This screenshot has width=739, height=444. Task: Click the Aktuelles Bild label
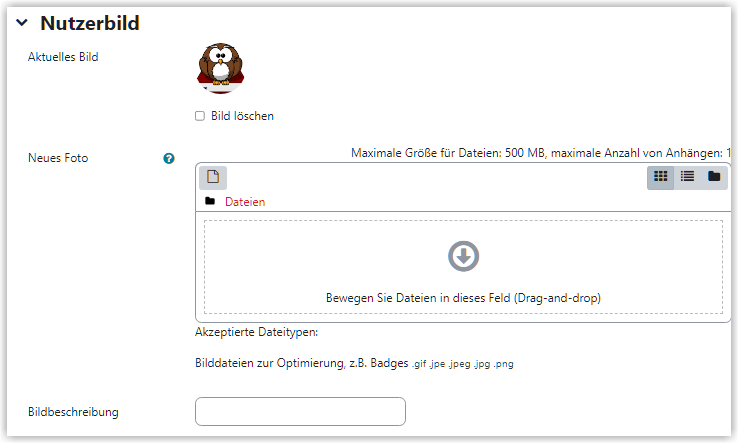63,57
